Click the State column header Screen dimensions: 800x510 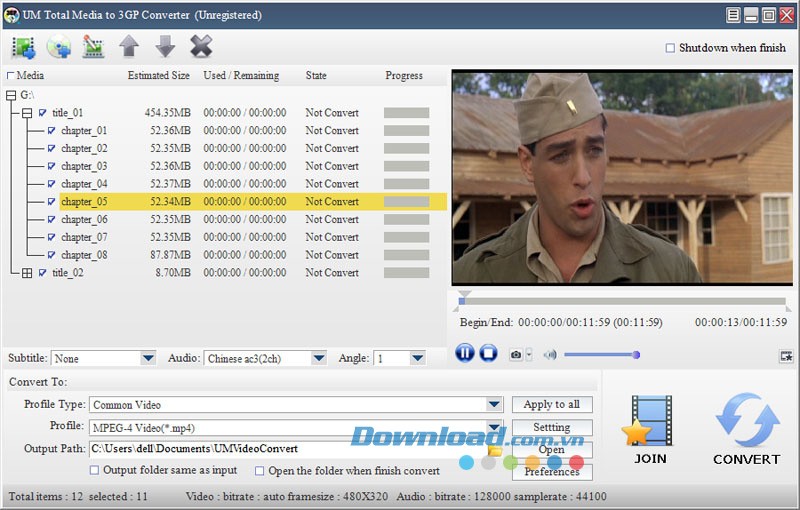[x=316, y=75]
